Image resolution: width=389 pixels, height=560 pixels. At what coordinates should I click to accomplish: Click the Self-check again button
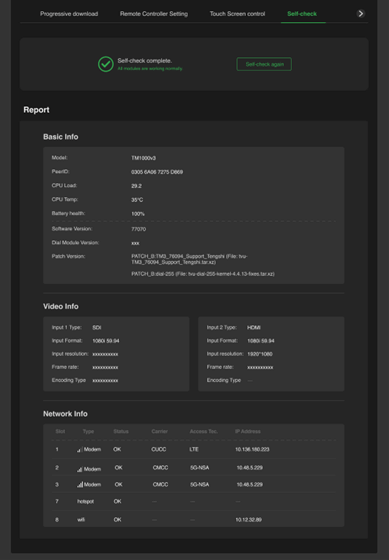tap(264, 64)
